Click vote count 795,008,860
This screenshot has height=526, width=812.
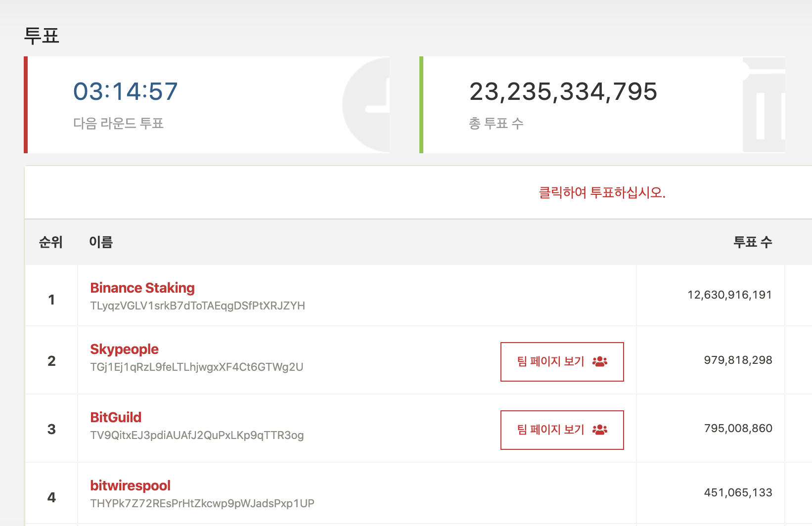[x=738, y=429]
